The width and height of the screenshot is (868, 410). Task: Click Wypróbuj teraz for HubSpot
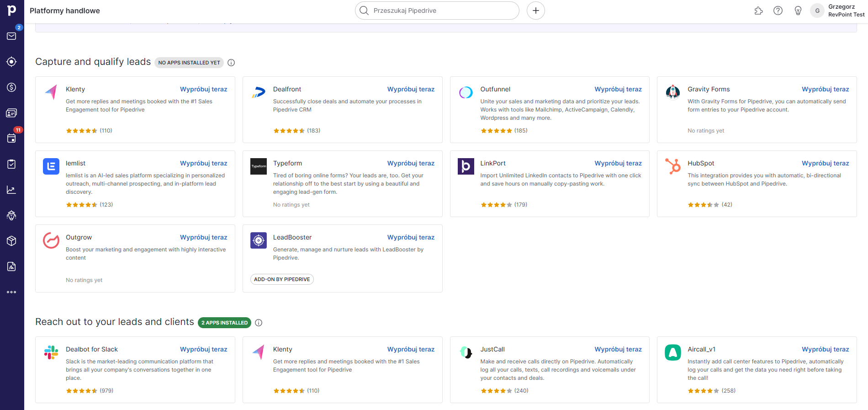(826, 163)
